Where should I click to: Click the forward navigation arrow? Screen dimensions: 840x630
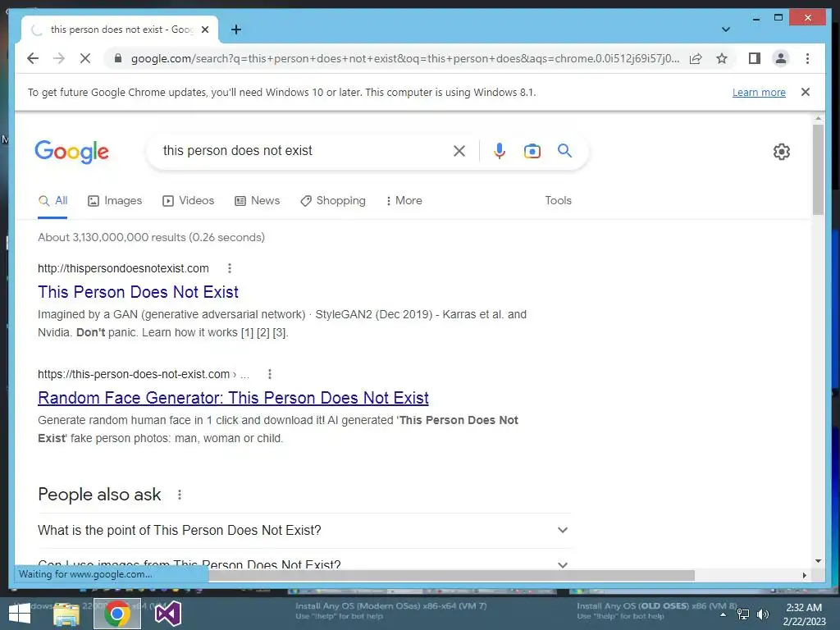59,58
